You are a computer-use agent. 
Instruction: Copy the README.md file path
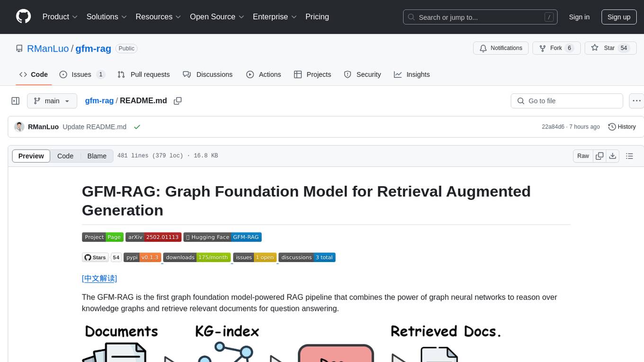point(178,101)
